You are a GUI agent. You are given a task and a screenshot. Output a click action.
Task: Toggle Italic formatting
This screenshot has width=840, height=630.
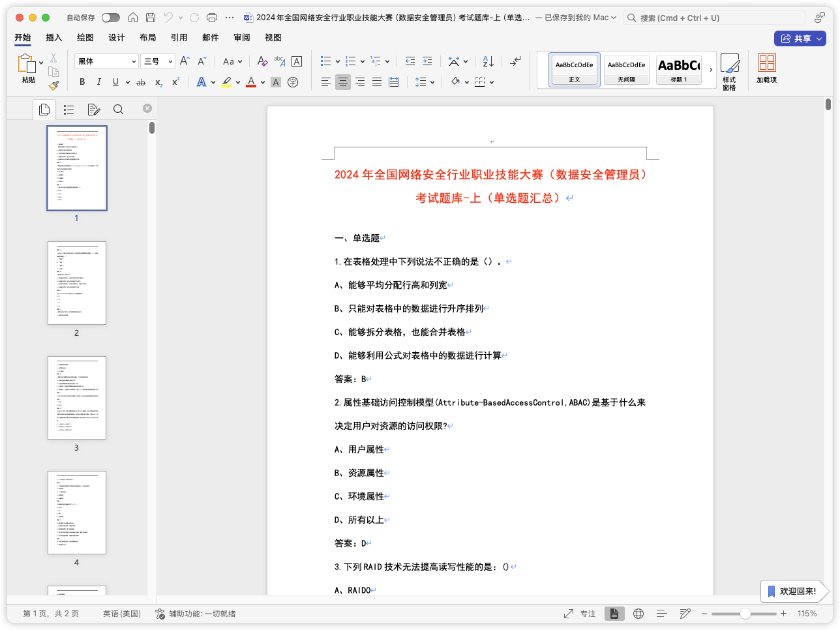click(98, 82)
